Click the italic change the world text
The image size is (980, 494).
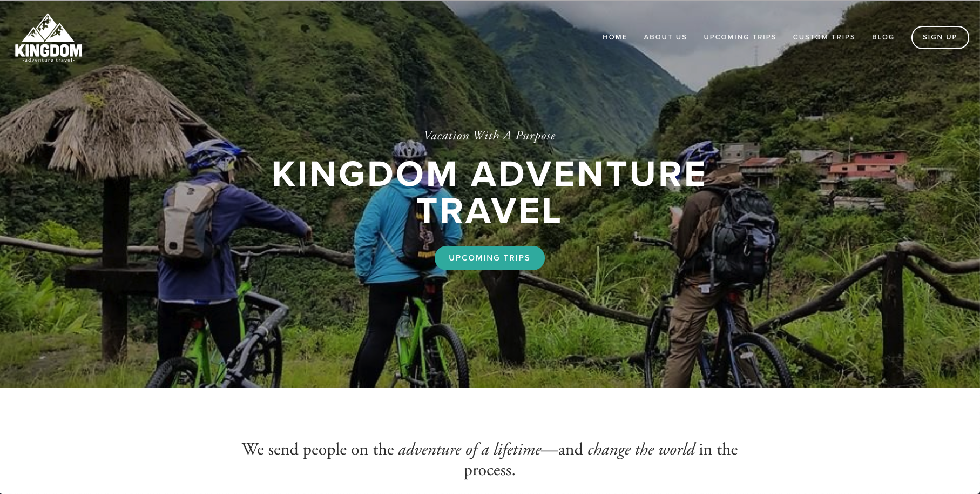click(x=641, y=449)
